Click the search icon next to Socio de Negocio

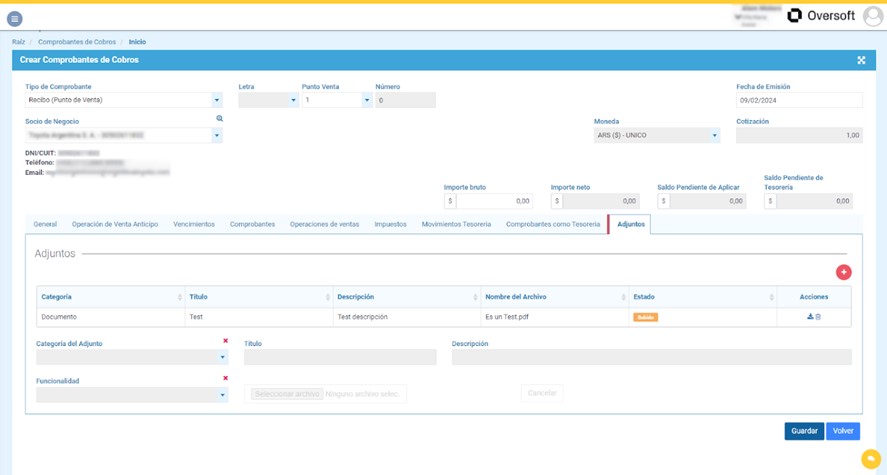coord(219,119)
